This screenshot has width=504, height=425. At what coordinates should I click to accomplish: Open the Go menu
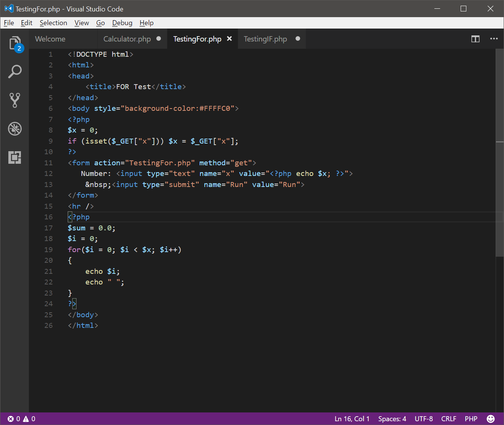tap(100, 23)
